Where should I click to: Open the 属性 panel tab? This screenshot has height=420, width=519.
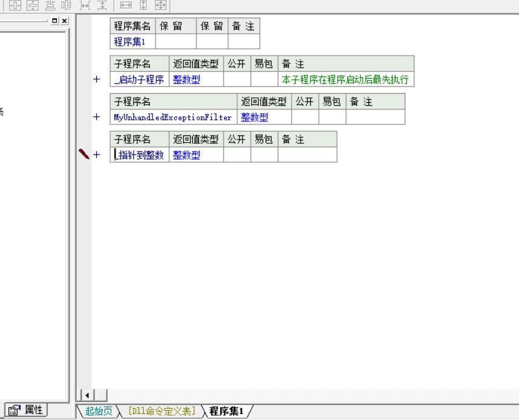tap(26, 410)
